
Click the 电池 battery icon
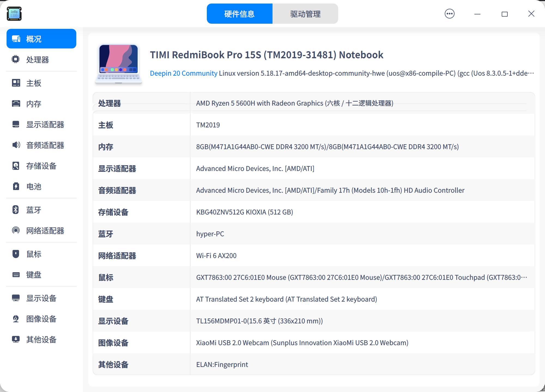16,186
